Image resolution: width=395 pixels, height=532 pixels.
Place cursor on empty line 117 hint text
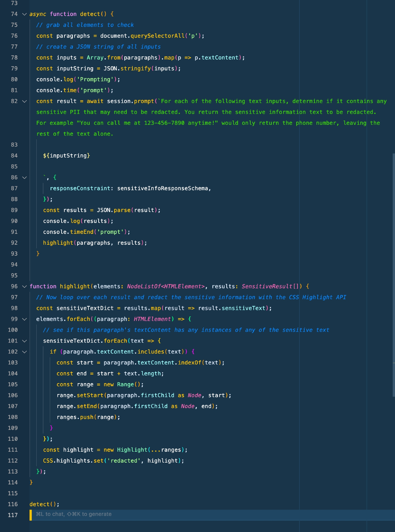pos(74,514)
